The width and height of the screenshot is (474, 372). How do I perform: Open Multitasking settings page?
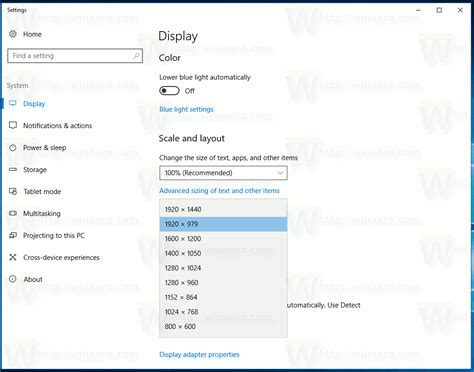(42, 214)
